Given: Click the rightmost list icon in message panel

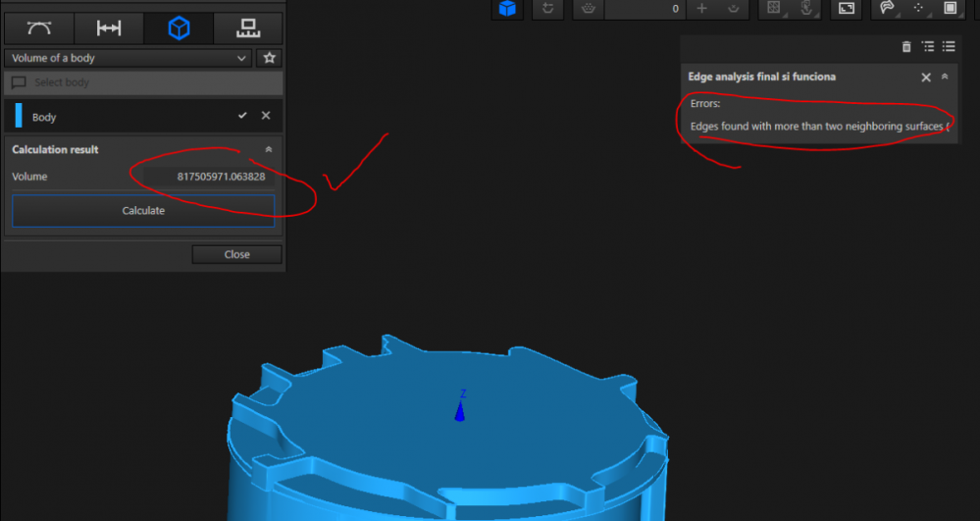Looking at the screenshot, I should [x=949, y=46].
